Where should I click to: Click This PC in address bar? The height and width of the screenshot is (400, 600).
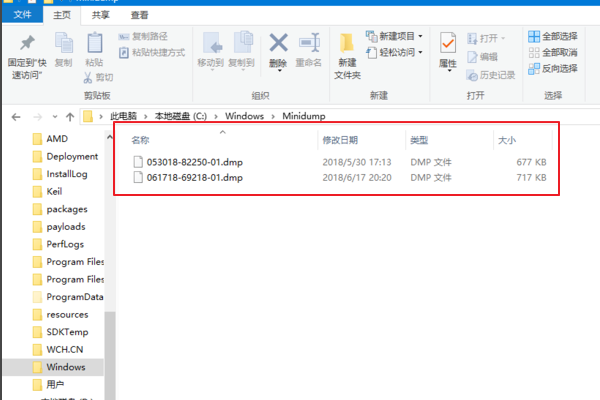(x=123, y=116)
